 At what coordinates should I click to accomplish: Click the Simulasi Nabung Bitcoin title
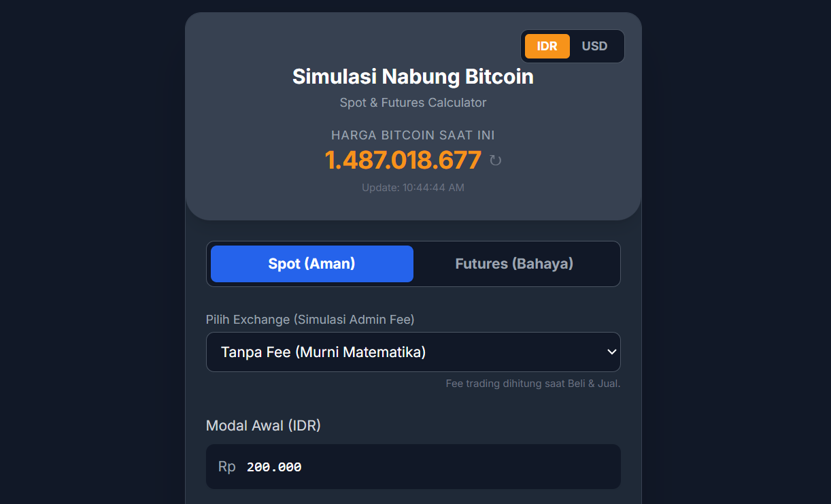pyautogui.click(x=413, y=77)
